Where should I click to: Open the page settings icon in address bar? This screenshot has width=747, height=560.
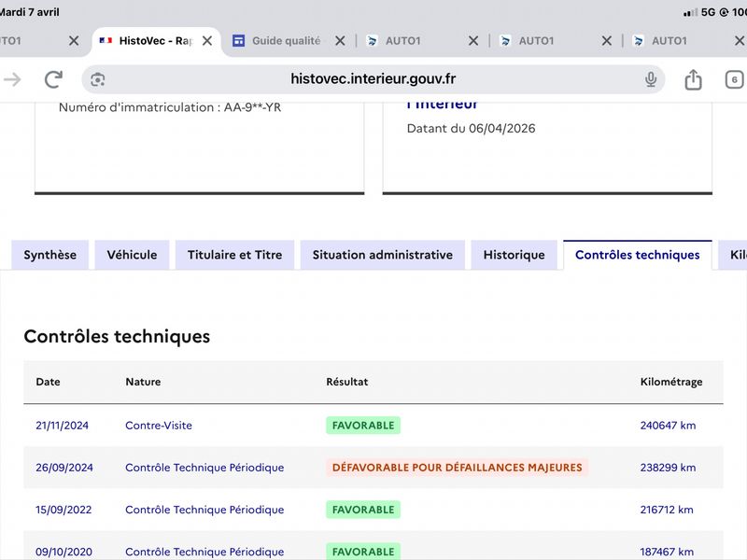99,79
